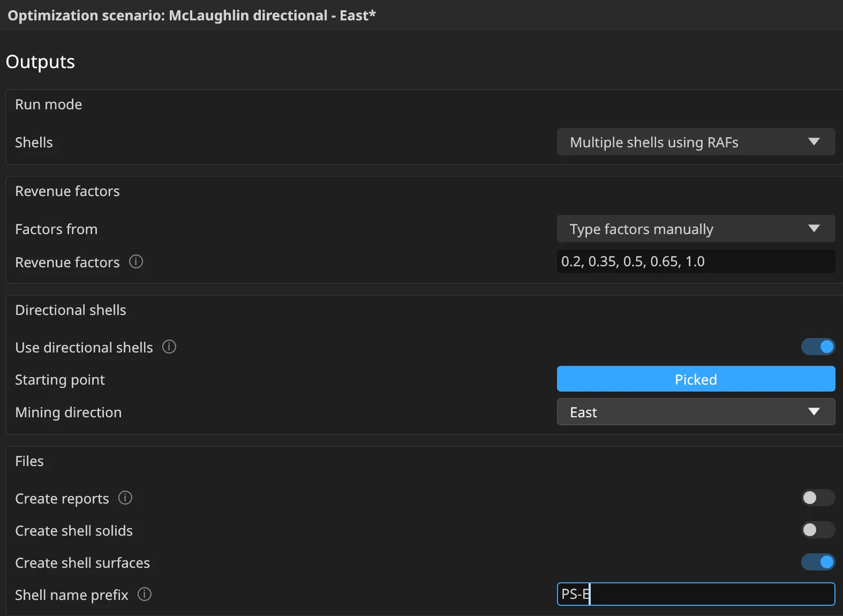Edit the Revenue factors value field
This screenshot has height=616, width=843.
click(x=696, y=261)
